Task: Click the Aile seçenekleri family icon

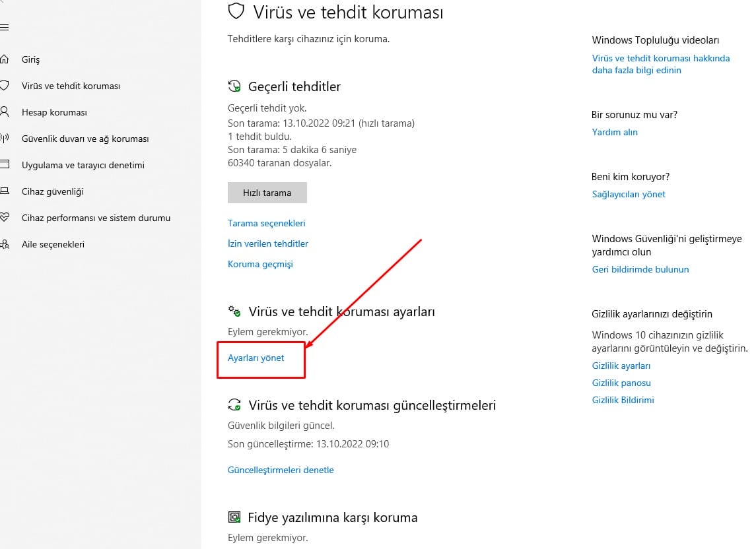Action: click(x=4, y=244)
